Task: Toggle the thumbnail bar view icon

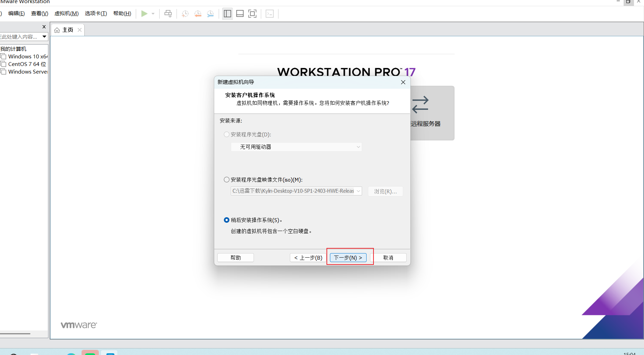Action: pos(240,14)
